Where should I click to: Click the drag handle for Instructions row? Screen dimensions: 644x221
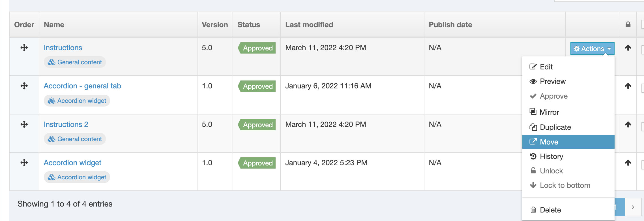(24, 48)
